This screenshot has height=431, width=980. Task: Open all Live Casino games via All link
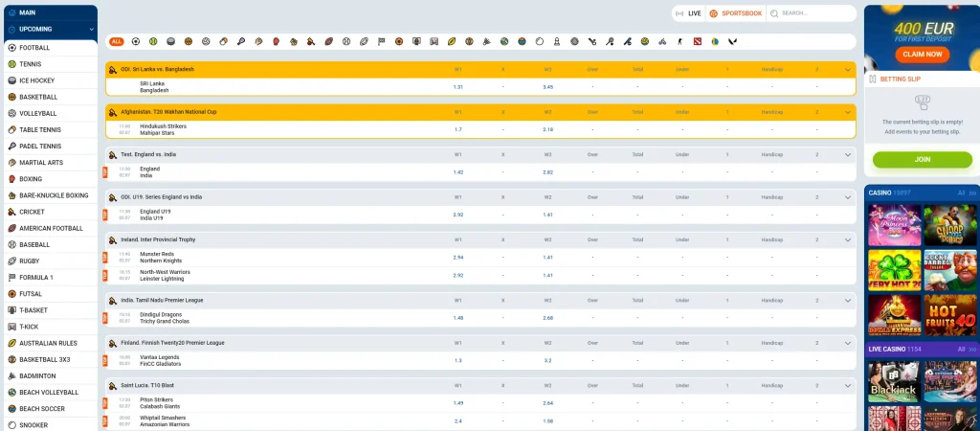967,349
